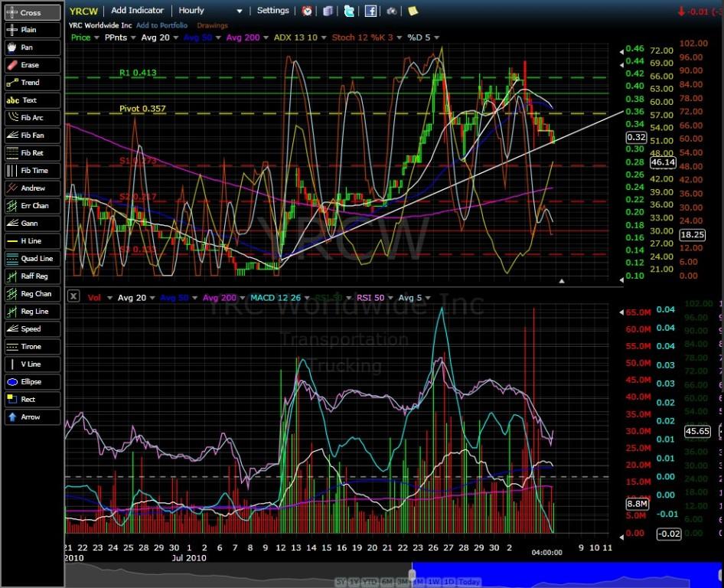
Task: Select the Fib Arc drawing tool
Action: tap(32, 118)
